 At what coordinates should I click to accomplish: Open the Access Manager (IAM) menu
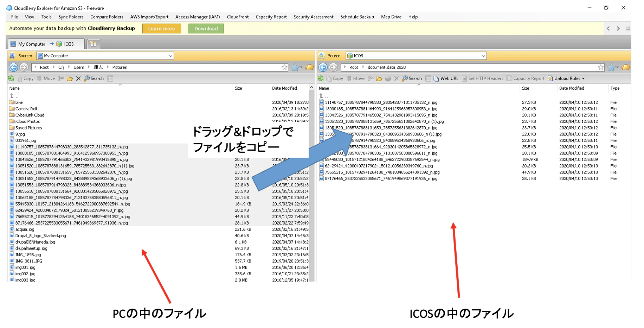coord(198,17)
